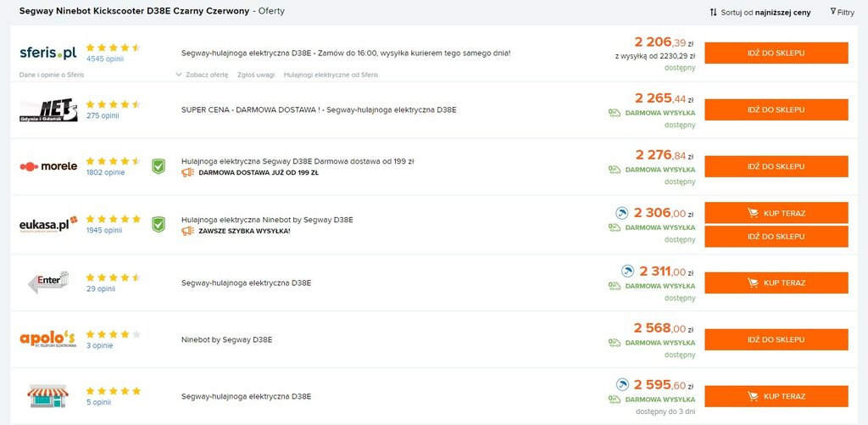Open the 1802 opinie reviews link
The width and height of the screenshot is (868, 425).
tap(105, 172)
